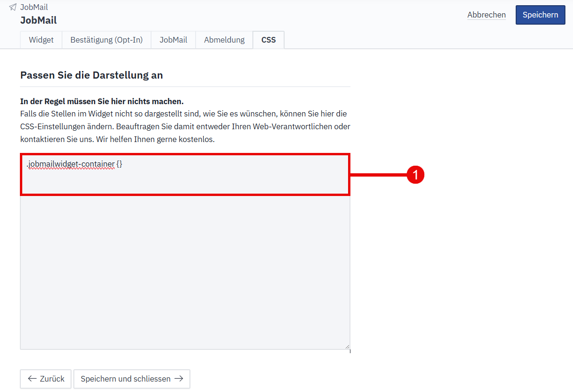The width and height of the screenshot is (573, 392).
Task: Select the CSS tab
Action: point(269,40)
